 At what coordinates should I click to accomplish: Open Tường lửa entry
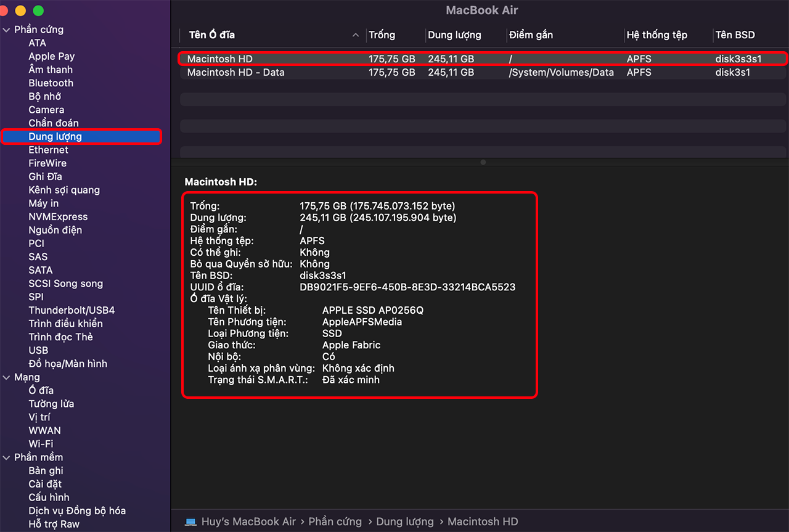51,404
